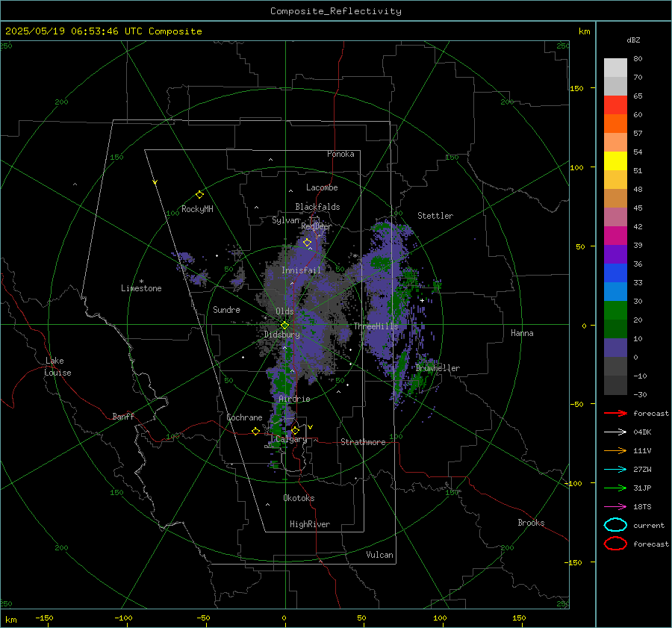The image size is (672, 628).
Task: Click the 150 tick label on right axis
Action: point(576,88)
